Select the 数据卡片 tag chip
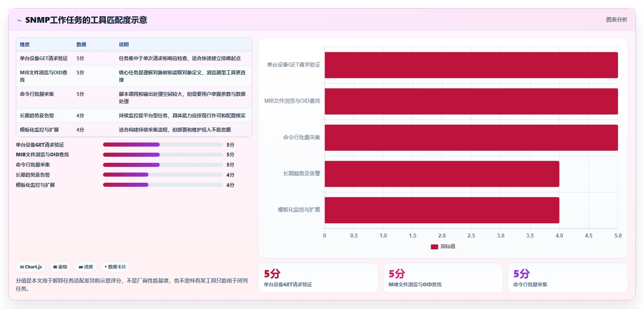The image size is (644, 309). [x=115, y=267]
